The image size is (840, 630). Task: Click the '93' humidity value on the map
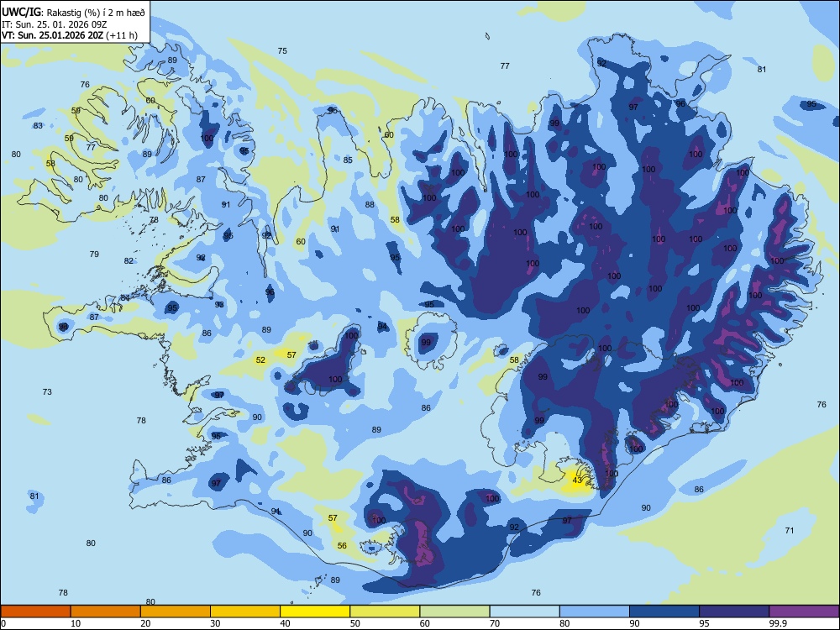(219, 304)
